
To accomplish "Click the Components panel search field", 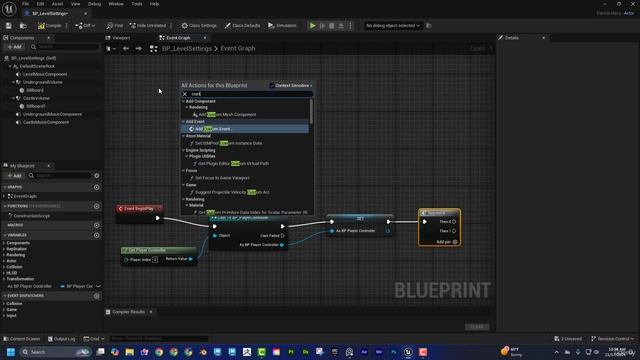I will pos(64,47).
